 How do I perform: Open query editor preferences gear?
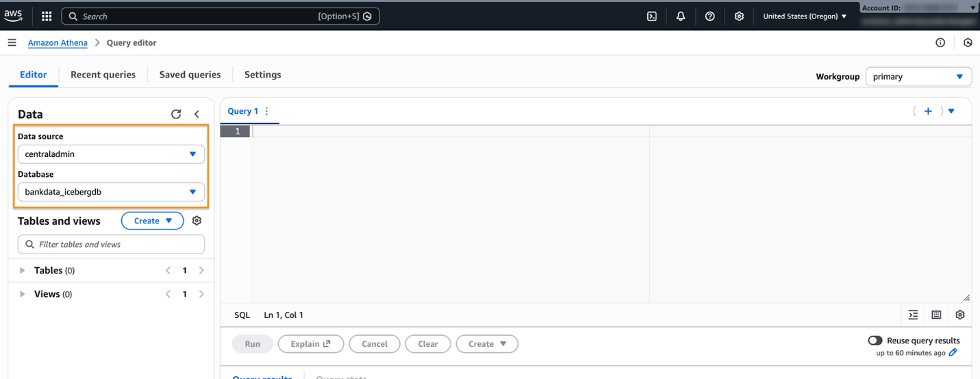pos(960,315)
